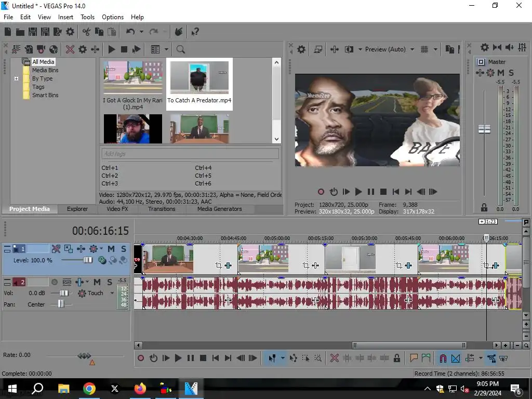The width and height of the screenshot is (532, 399).
Task: Open Preview (Auto) quality dropdown
Action: 412,49
